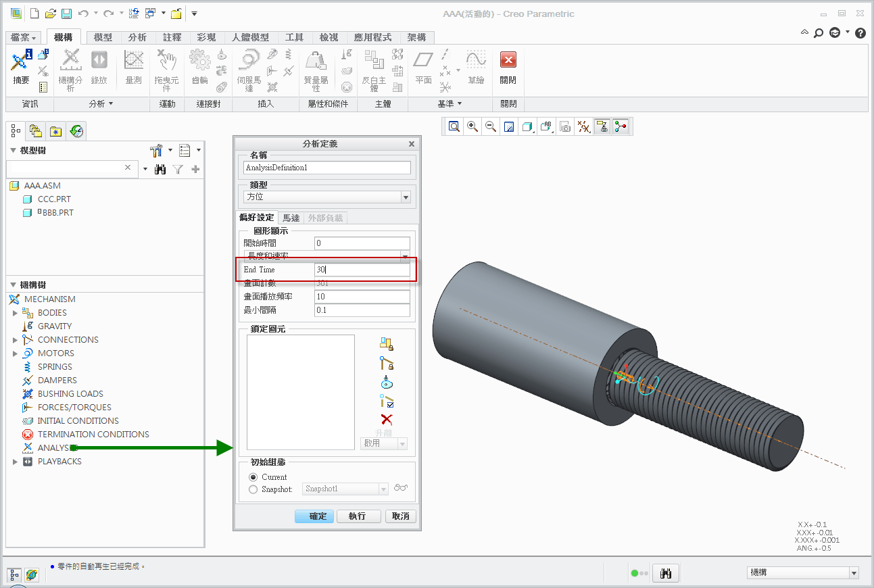This screenshot has height=588, width=874.
Task: Expand the BODIES tree node
Action: tap(15, 313)
